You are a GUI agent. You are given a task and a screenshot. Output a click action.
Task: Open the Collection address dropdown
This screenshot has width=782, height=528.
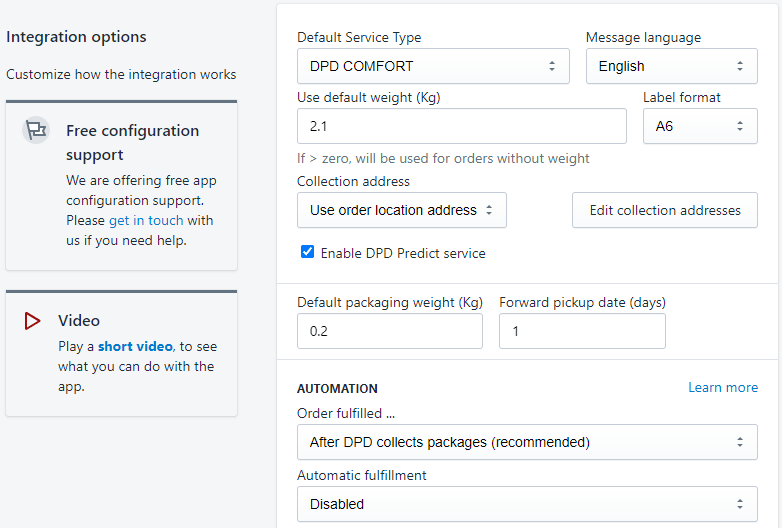click(x=401, y=210)
